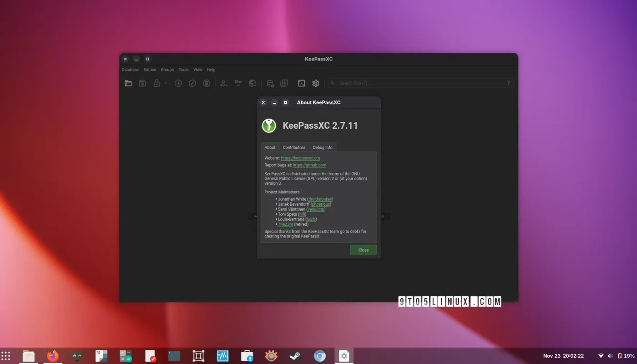Viewport: 637px width, 364px height.
Task: Launch Steam from the dock
Action: coord(295,355)
